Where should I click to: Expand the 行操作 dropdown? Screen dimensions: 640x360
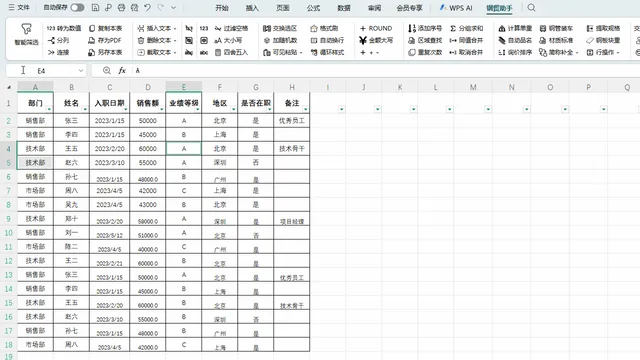point(618,53)
